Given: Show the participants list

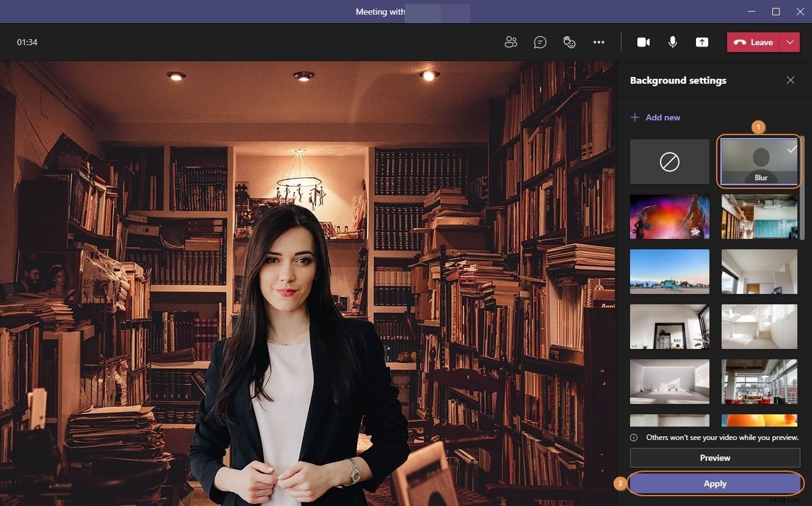Looking at the screenshot, I should (x=511, y=42).
